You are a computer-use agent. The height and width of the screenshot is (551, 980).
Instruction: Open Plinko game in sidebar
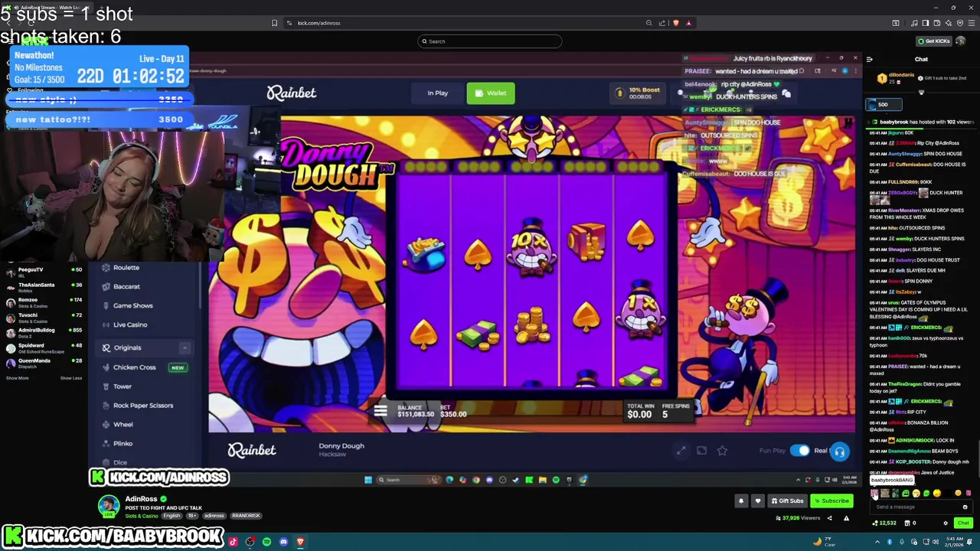coord(123,444)
